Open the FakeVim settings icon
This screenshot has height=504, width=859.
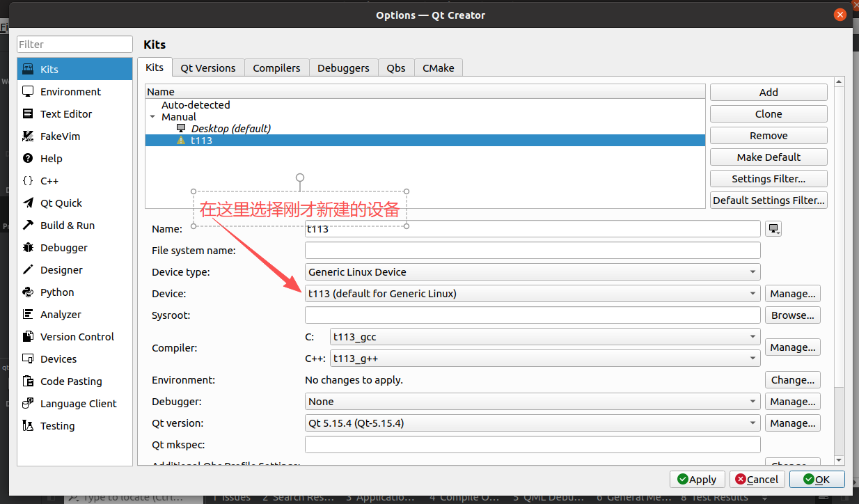[x=28, y=136]
